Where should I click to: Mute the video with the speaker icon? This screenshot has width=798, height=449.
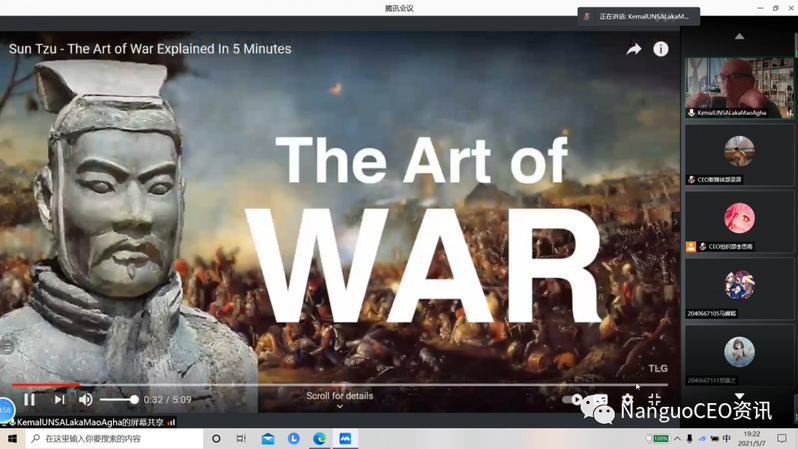86,400
